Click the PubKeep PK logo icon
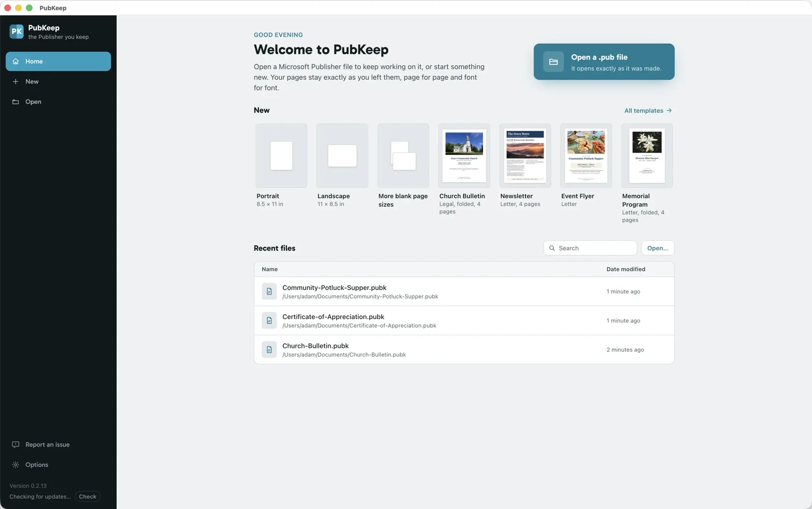 [x=16, y=31]
